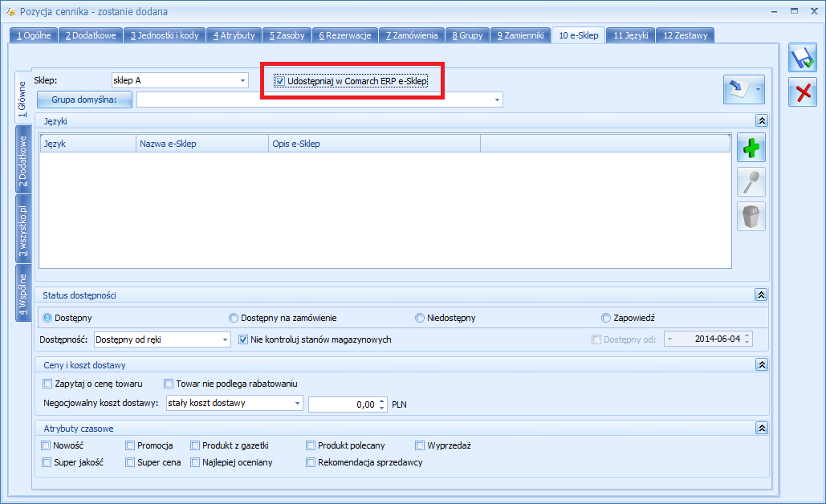
Task: Add a language with the green plus icon
Action: [751, 148]
